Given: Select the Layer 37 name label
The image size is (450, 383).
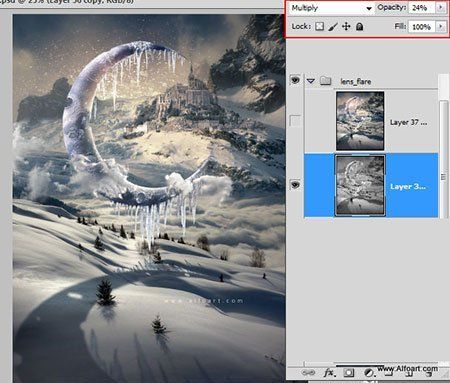Looking at the screenshot, I should [408, 122].
